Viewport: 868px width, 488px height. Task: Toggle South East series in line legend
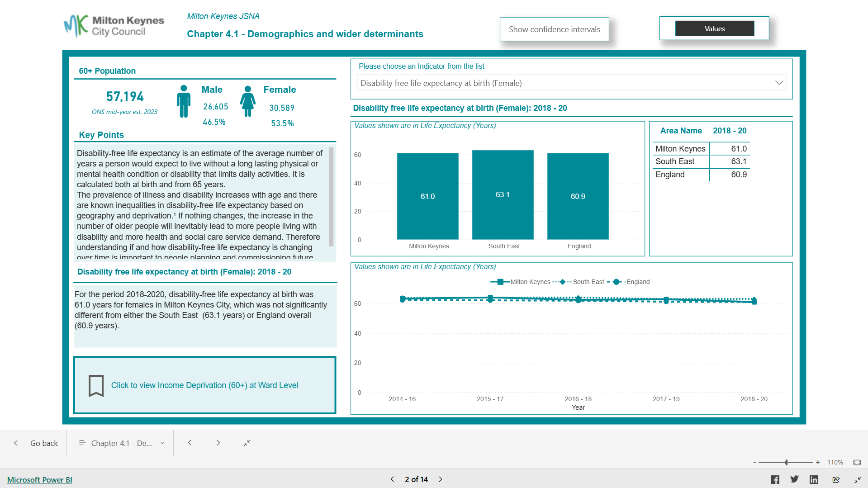click(x=579, y=282)
